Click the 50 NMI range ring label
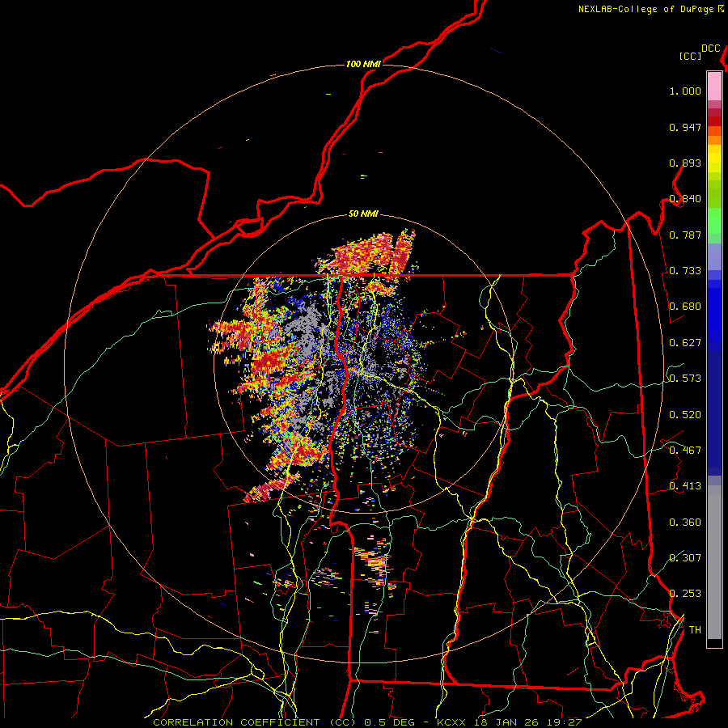Image resolution: width=728 pixels, height=728 pixels. coord(363,214)
